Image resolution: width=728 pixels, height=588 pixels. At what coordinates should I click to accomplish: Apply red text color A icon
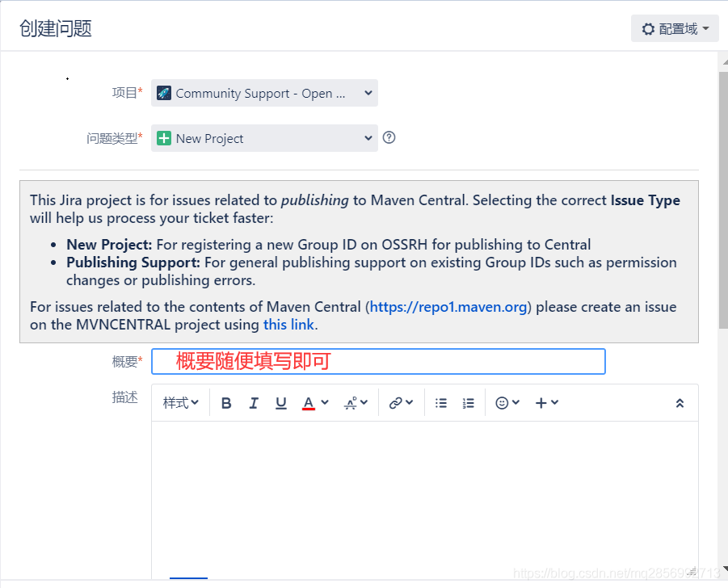click(x=309, y=403)
